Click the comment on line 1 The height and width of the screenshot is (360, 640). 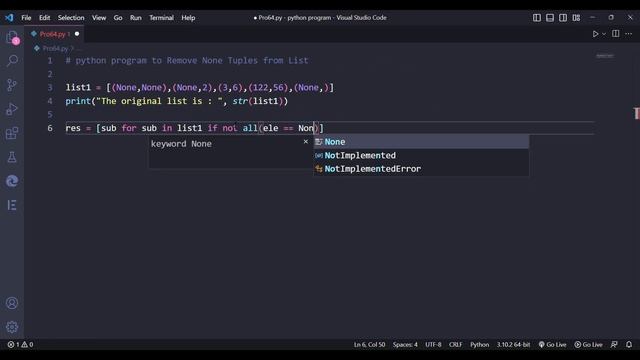pos(187,60)
